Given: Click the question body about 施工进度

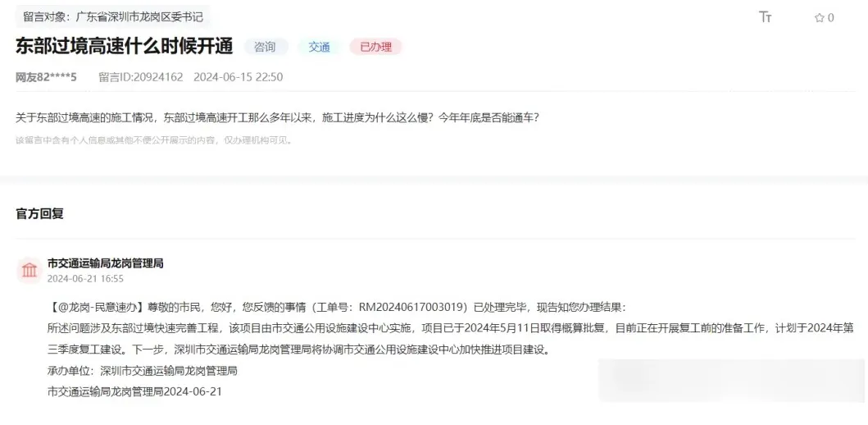Looking at the screenshot, I should (x=277, y=118).
